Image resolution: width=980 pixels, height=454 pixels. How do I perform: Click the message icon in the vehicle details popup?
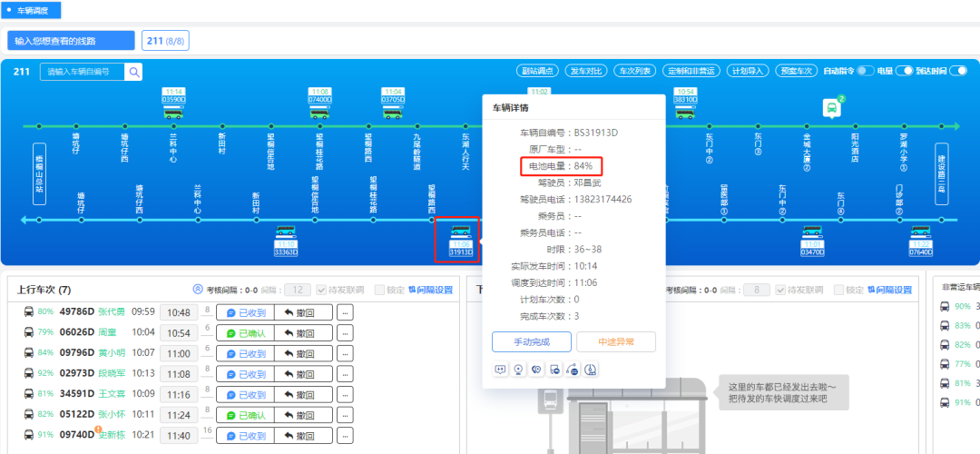pyautogui.click(x=499, y=370)
